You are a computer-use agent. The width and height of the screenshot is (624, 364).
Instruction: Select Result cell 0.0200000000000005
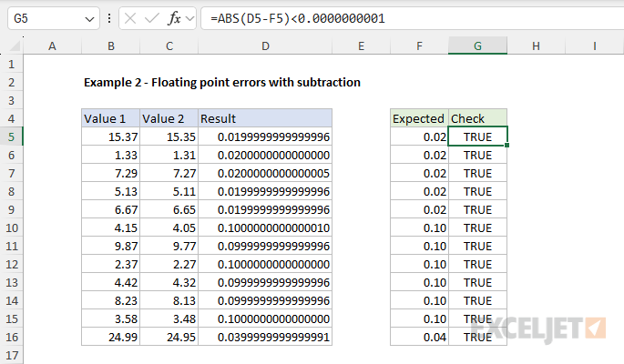point(265,173)
